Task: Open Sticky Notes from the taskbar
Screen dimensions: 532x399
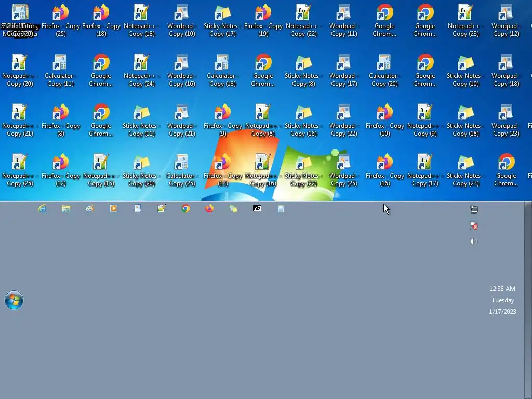Action: (233, 208)
